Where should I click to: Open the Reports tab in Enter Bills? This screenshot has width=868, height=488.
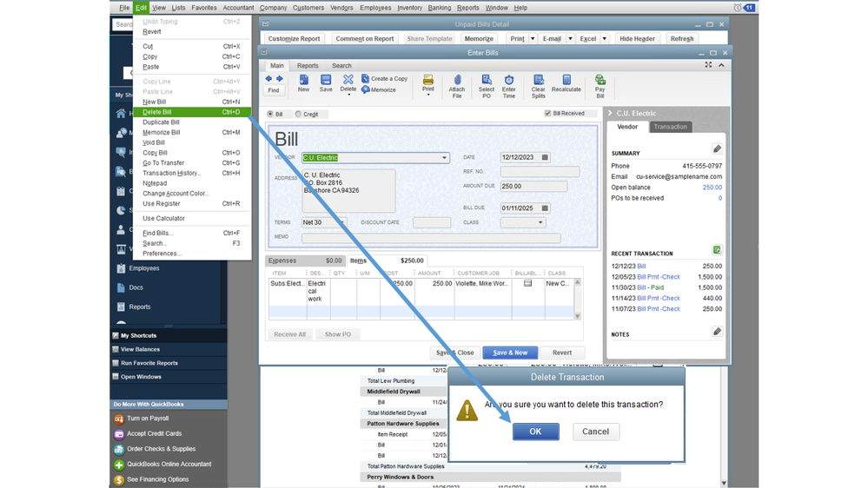point(308,65)
